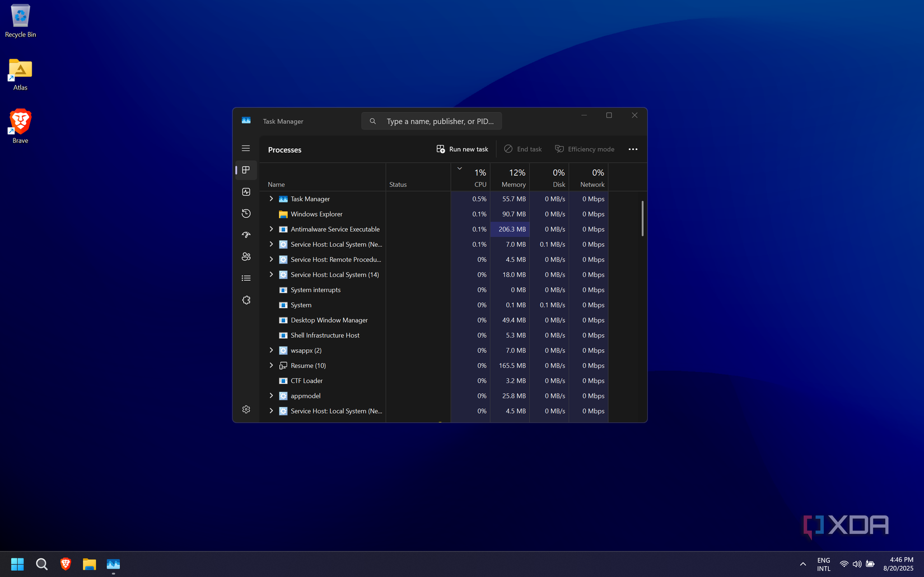Expand the Resume process entries
Image resolution: width=924 pixels, height=577 pixels.
click(x=271, y=365)
